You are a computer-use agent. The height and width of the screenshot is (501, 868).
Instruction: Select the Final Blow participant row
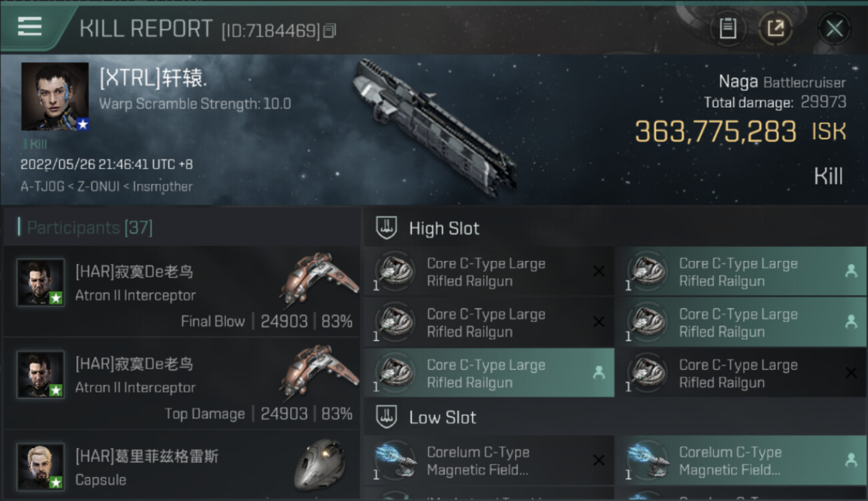point(182,291)
